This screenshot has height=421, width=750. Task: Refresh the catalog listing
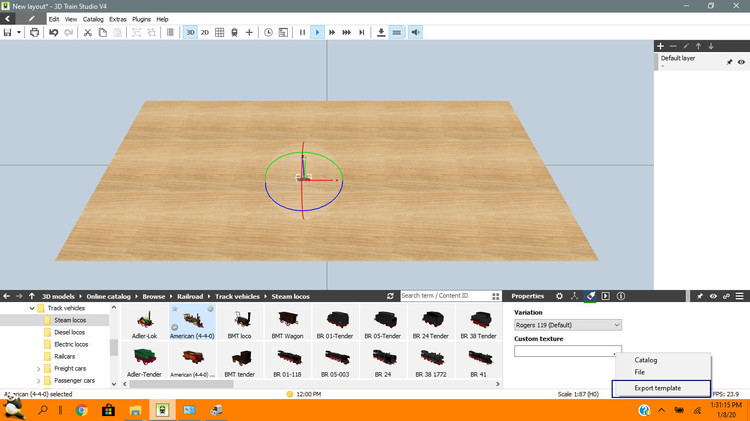point(390,296)
